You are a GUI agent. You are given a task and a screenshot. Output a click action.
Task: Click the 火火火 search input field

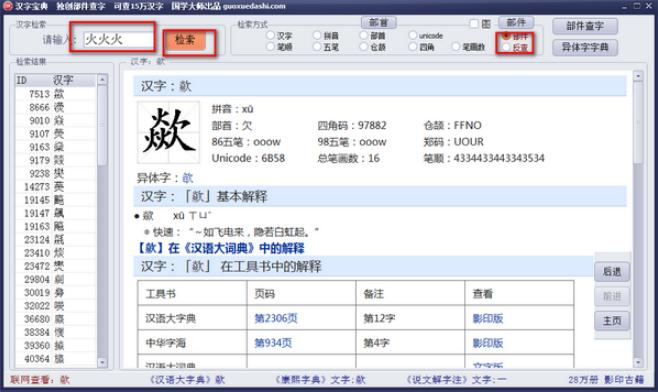[x=119, y=40]
